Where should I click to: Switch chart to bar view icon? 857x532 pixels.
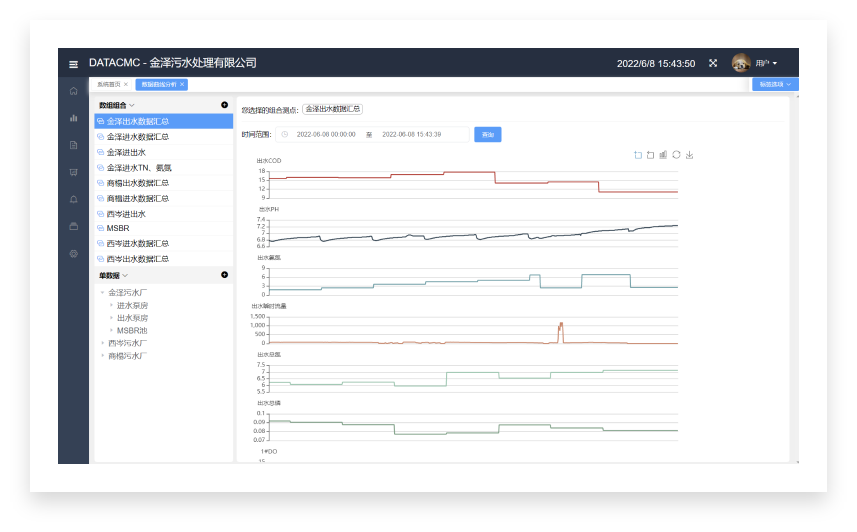[x=663, y=155]
